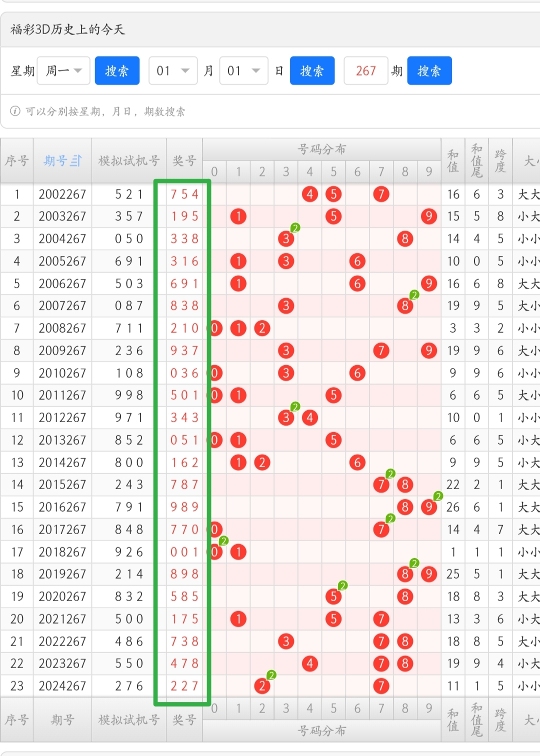Click red ball 2 in row 2008267
540x756 pixels.
pos(262,328)
